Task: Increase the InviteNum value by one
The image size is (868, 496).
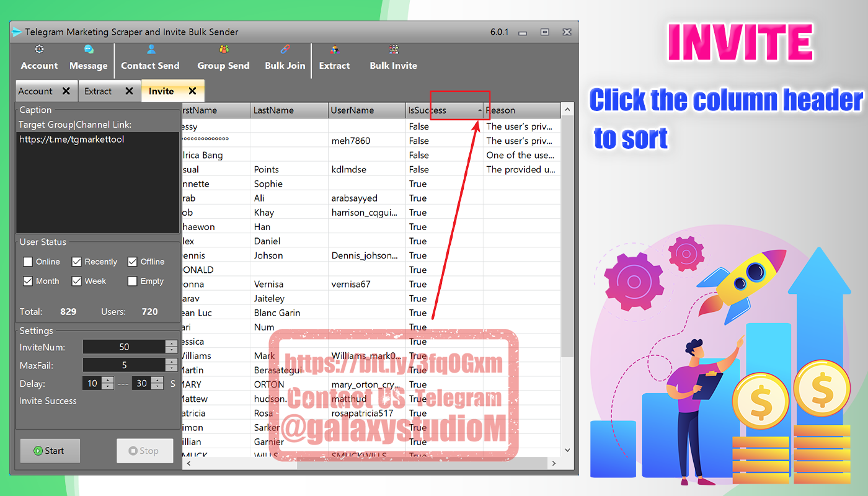Action: click(x=171, y=343)
